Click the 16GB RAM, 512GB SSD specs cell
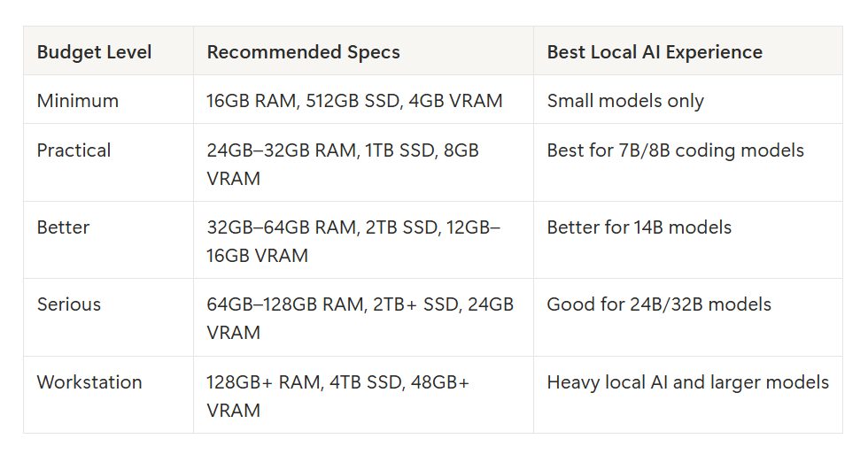Screen dimensions: 868x462 (x=363, y=100)
